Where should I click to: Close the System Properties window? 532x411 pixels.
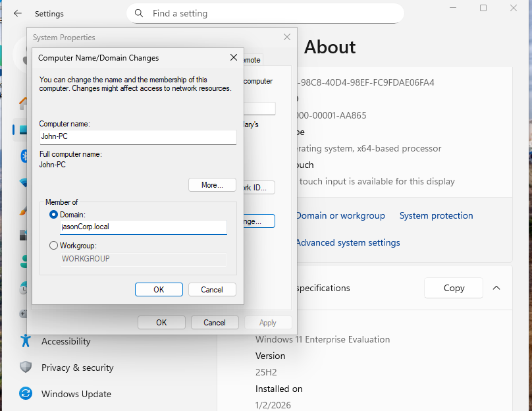tap(286, 38)
